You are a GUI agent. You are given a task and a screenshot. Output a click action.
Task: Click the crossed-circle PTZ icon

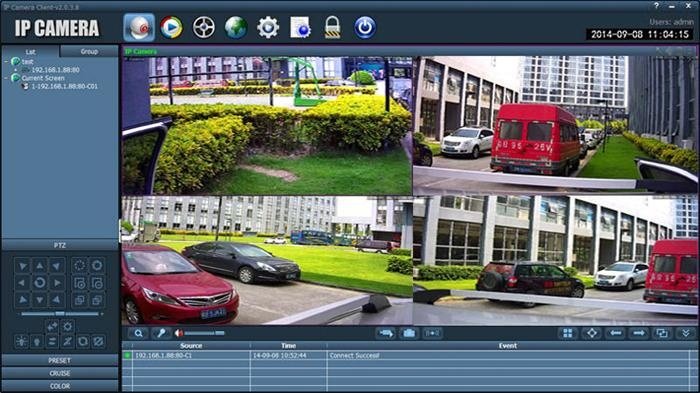98,342
